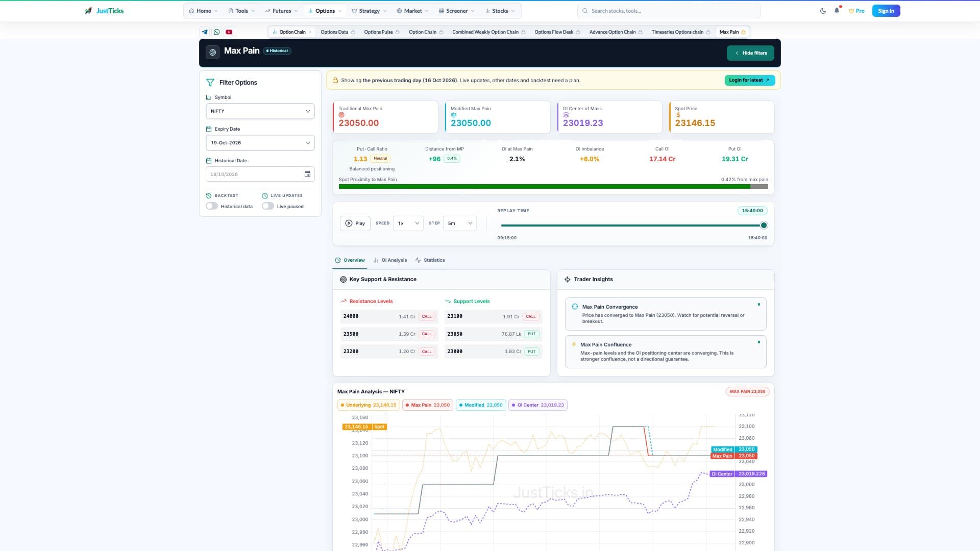The height and width of the screenshot is (551, 980).
Task: Open the Telegram channel icon
Action: 205,32
